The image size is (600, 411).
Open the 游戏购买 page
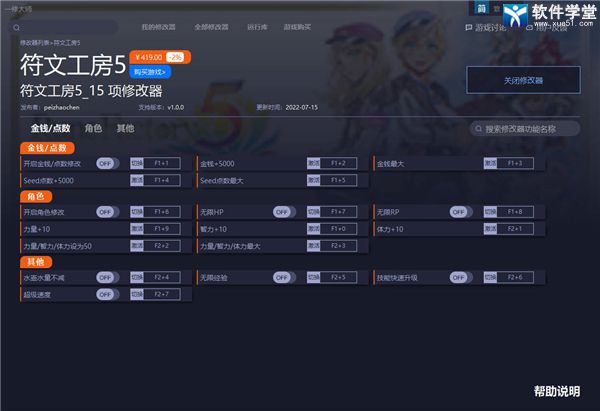tap(297, 27)
